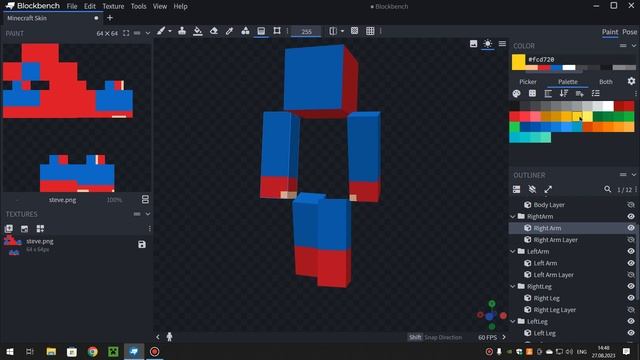The image size is (640, 360).
Task: Hide the Left Arm cube
Action: click(631, 263)
